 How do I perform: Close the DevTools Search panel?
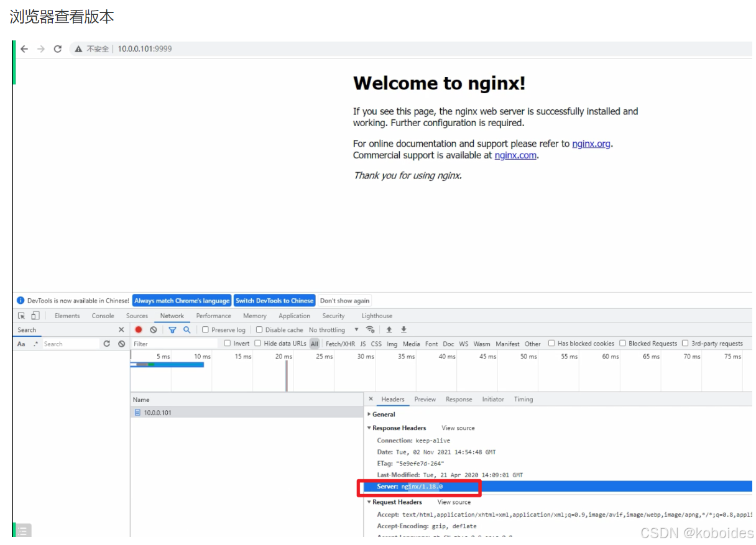(121, 330)
